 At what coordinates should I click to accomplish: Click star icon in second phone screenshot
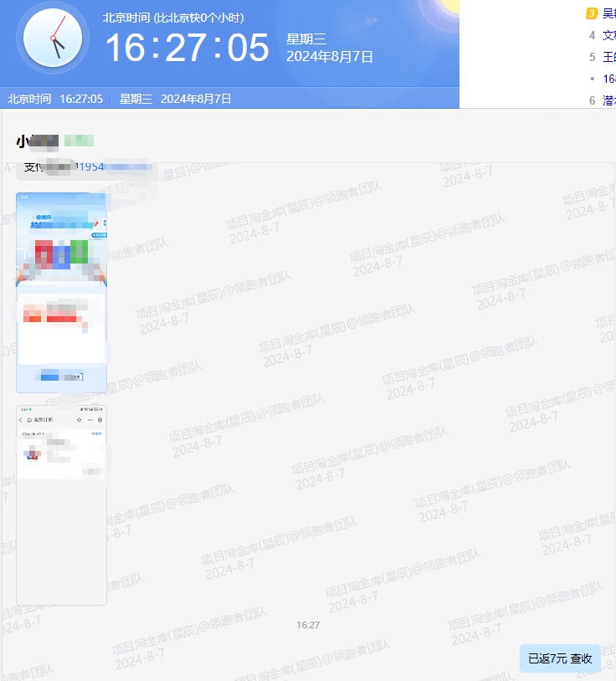[x=80, y=419]
